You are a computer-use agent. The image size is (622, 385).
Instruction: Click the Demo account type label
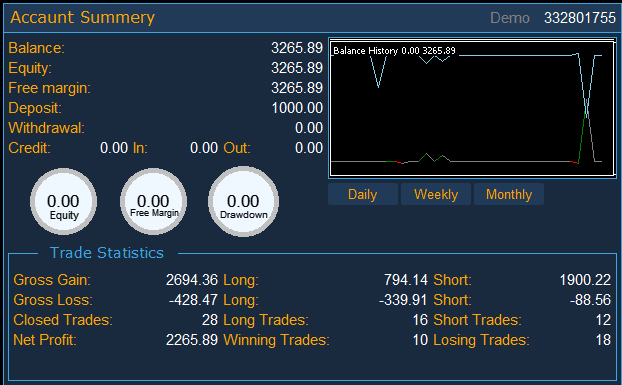click(510, 18)
